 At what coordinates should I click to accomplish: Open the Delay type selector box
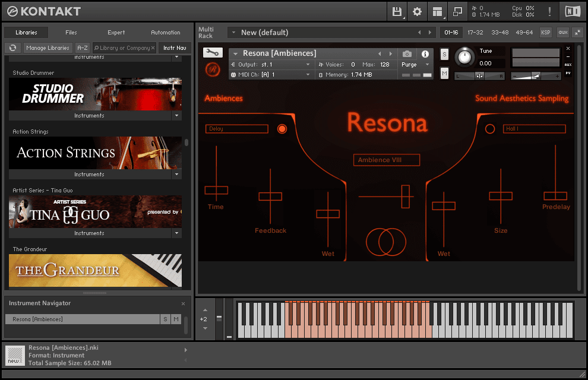tap(236, 129)
